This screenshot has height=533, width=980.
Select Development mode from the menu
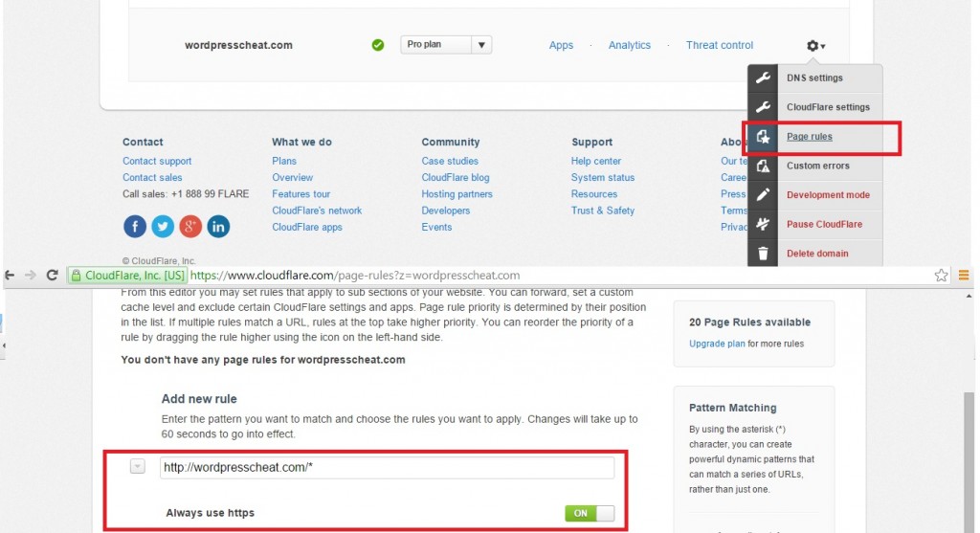click(x=828, y=195)
